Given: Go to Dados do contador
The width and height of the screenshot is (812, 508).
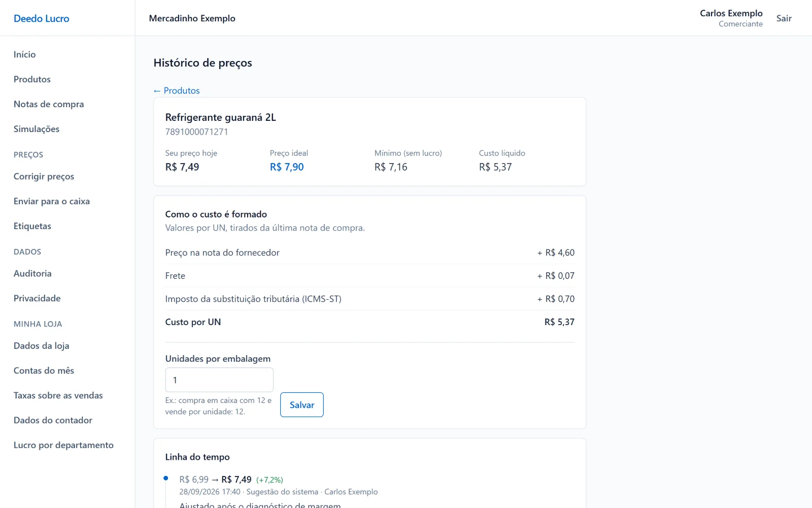Looking at the screenshot, I should click(x=53, y=420).
